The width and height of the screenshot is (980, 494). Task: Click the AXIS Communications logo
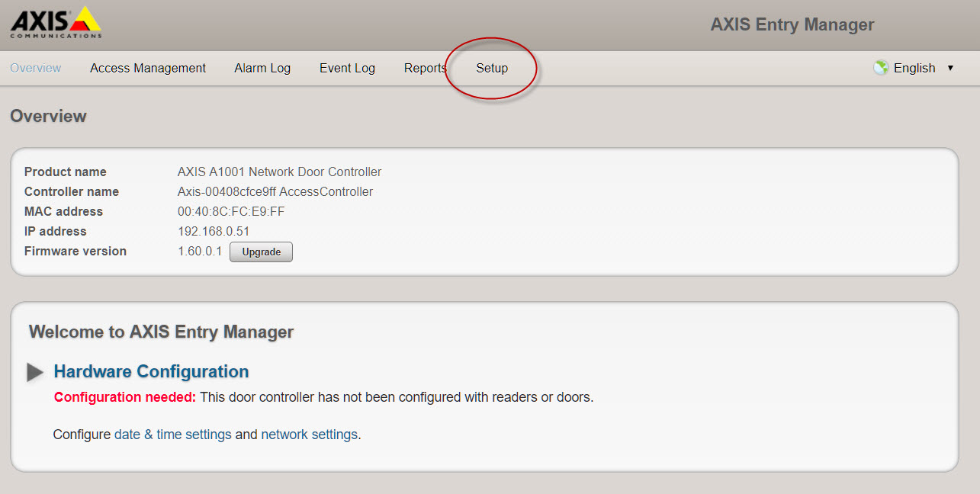click(56, 22)
